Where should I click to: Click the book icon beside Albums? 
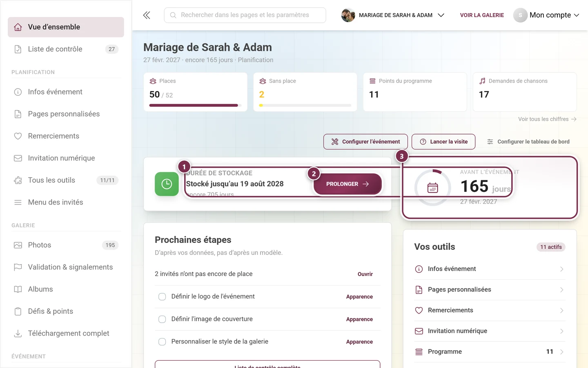[x=18, y=289]
